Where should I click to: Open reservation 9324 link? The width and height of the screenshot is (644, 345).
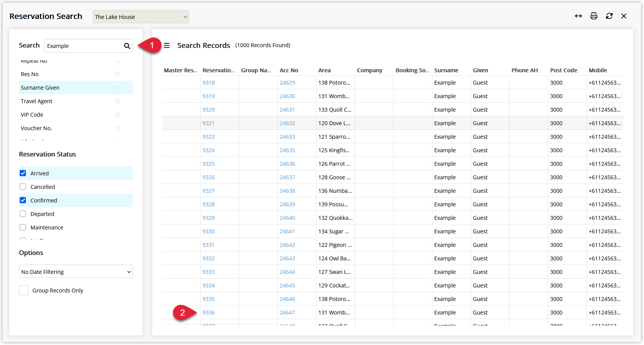point(209,150)
